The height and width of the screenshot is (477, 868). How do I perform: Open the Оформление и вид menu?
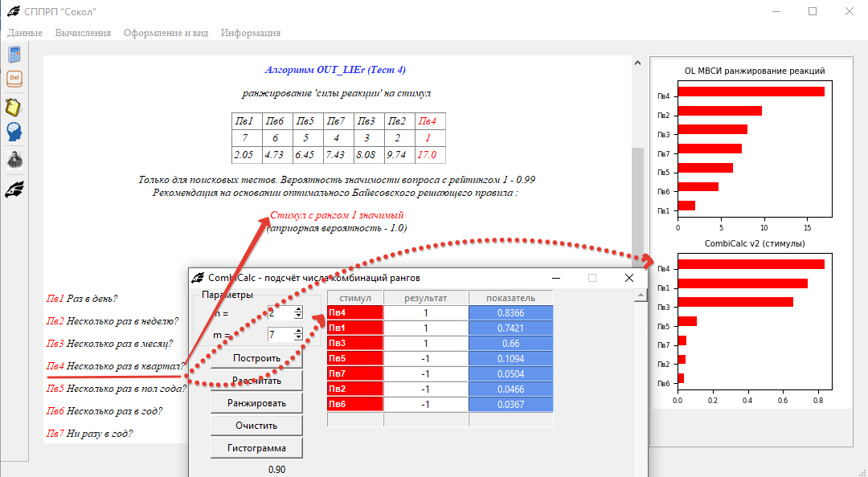[166, 33]
